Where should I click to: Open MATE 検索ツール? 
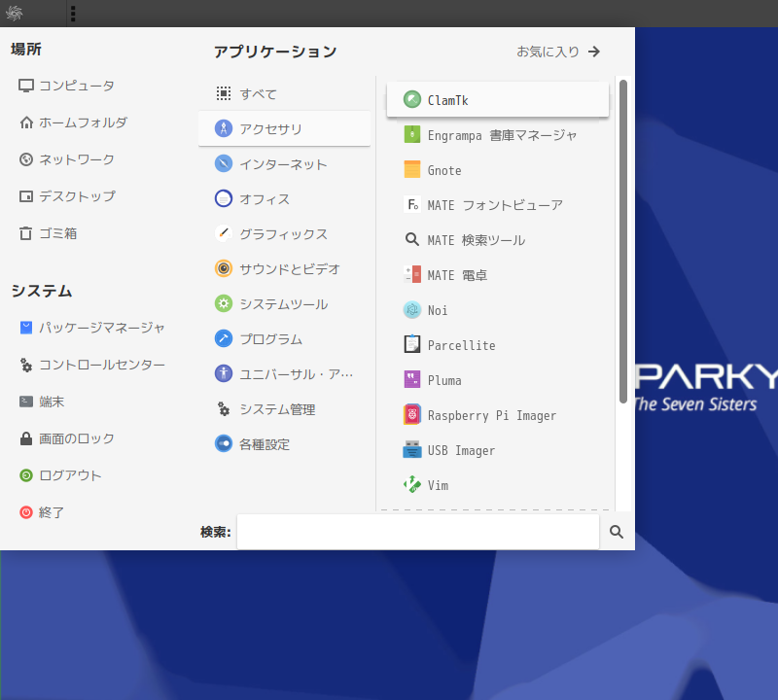pos(498,240)
